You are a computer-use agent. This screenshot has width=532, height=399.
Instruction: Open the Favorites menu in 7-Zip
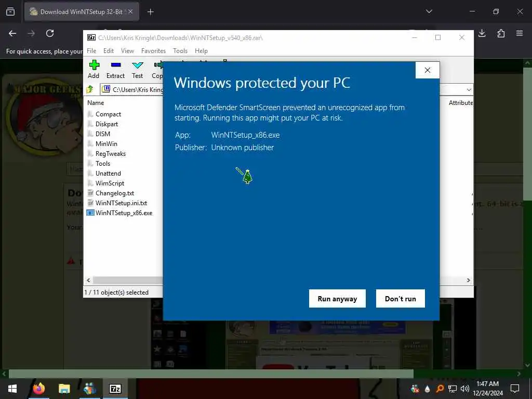(x=153, y=51)
